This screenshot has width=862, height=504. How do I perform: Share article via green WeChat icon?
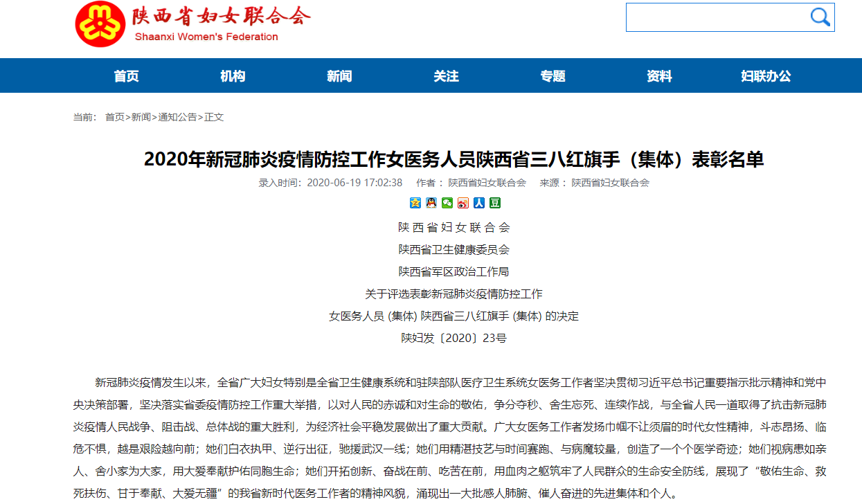coord(447,203)
